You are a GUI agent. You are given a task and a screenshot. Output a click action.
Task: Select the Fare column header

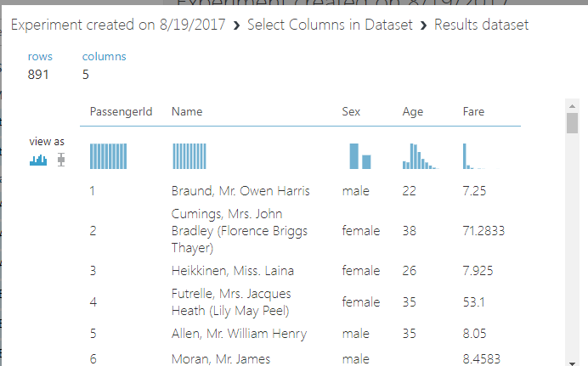[473, 111]
